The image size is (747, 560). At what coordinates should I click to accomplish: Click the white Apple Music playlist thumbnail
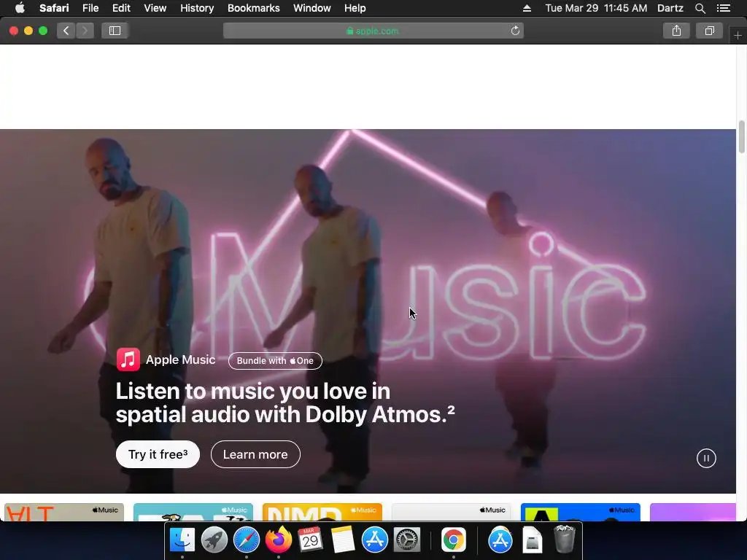(451, 512)
